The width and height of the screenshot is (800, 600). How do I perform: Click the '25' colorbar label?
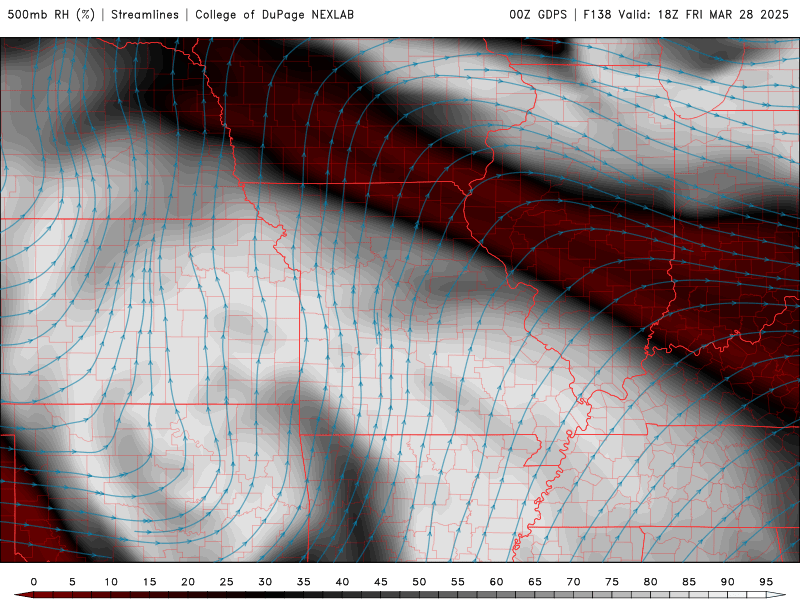pos(227,582)
